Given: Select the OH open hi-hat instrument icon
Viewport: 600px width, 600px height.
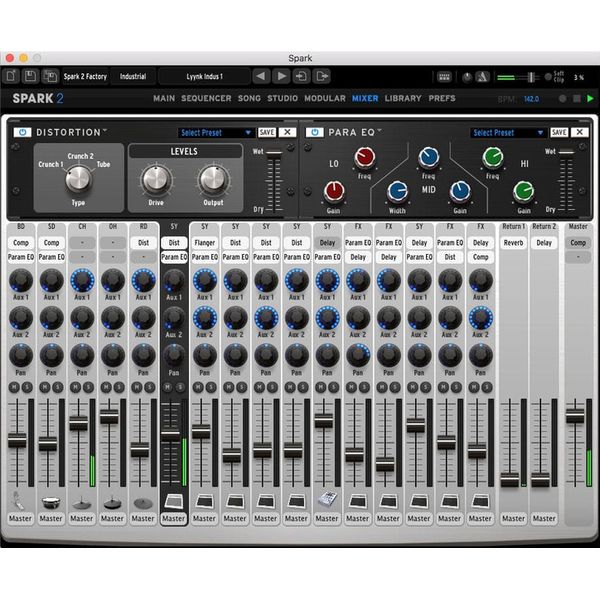Looking at the screenshot, I should (x=112, y=502).
